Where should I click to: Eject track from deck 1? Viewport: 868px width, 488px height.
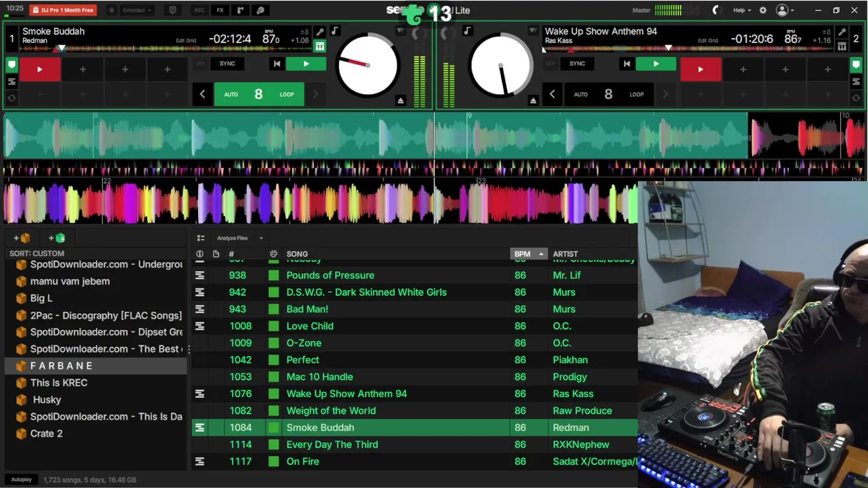401,100
